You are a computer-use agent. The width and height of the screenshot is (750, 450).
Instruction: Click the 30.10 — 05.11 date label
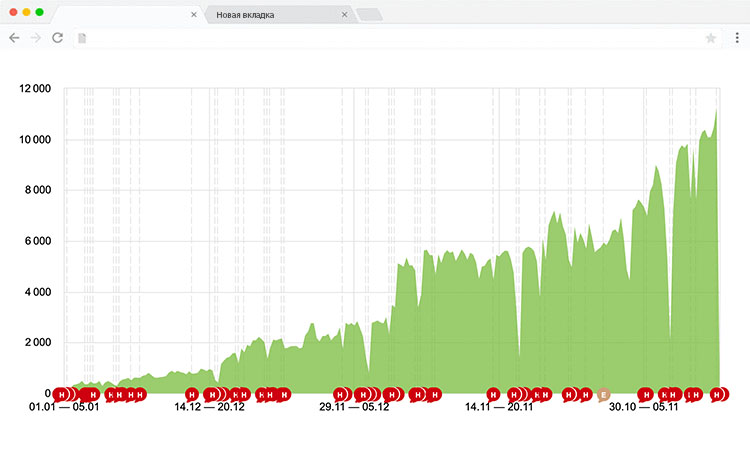pyautogui.click(x=644, y=407)
